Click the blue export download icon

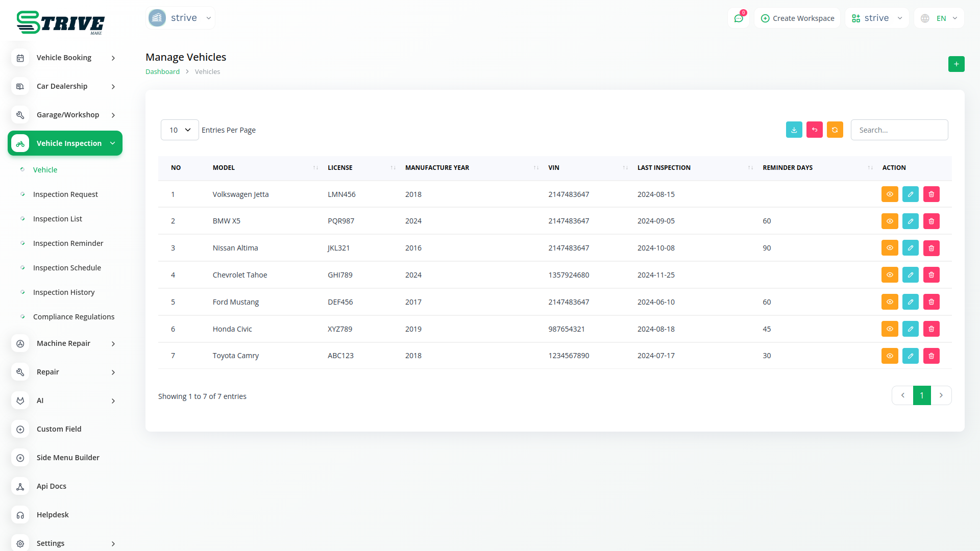(794, 130)
